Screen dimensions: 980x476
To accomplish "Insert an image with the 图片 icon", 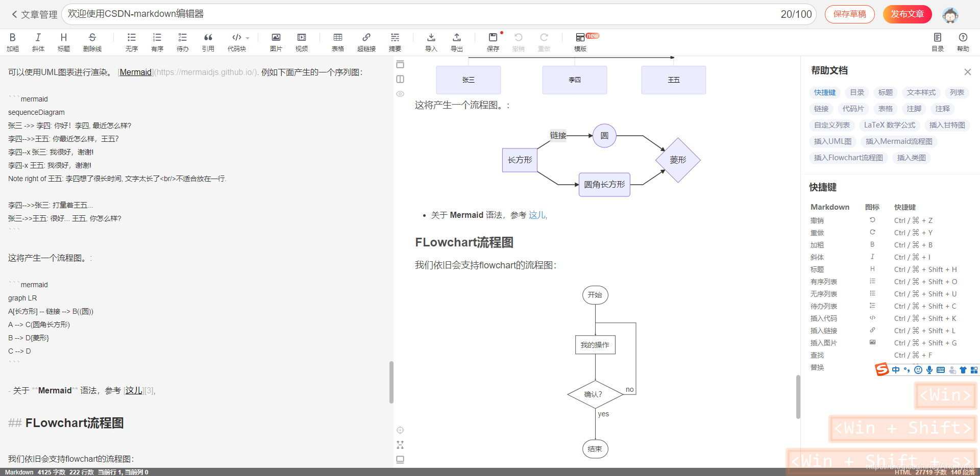I will [276, 42].
